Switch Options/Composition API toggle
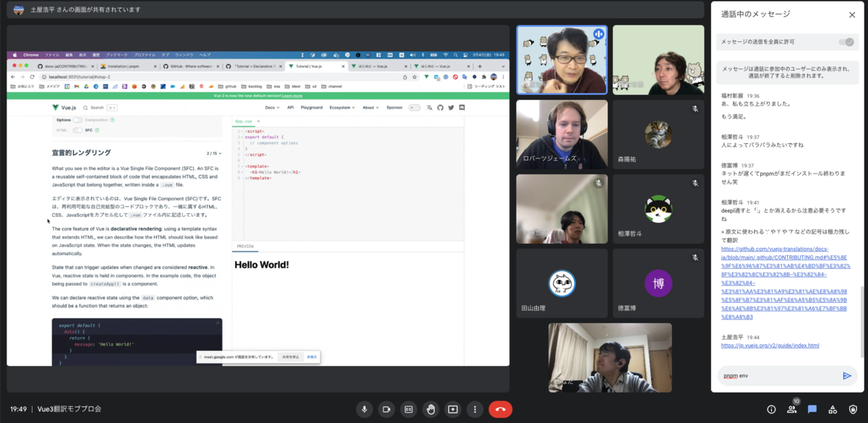The width and height of the screenshot is (868, 423). click(77, 119)
